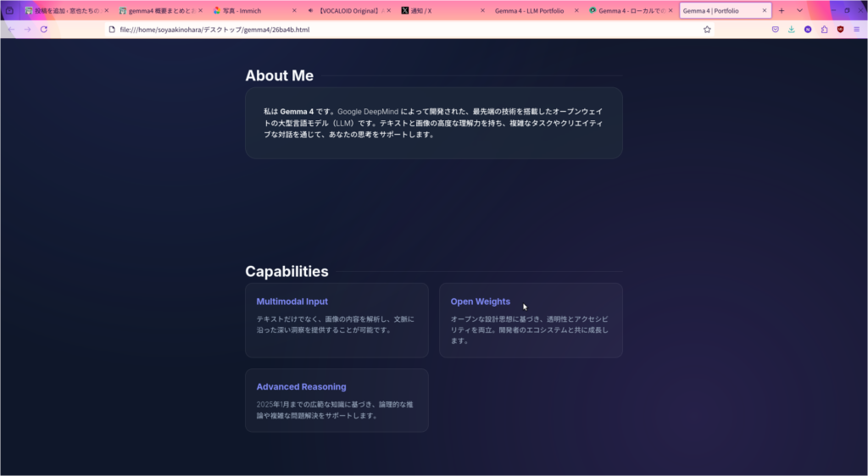Click the Open Weights capability card

(531, 320)
